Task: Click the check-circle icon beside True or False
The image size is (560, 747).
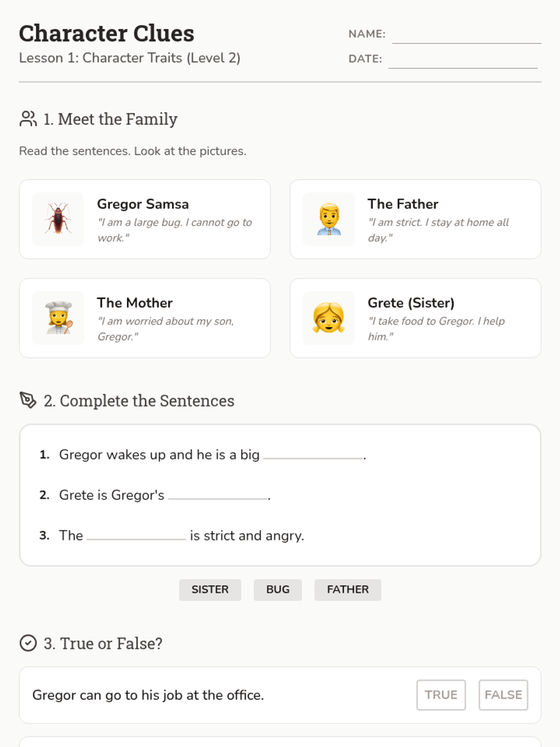Action: click(28, 643)
